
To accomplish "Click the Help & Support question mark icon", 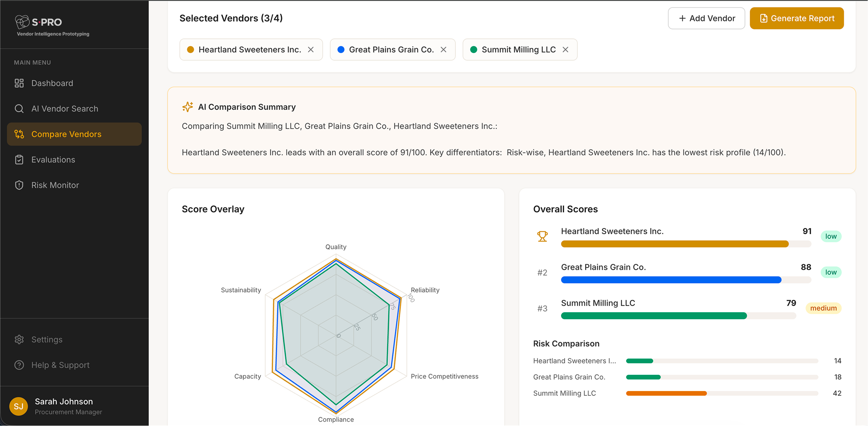I will pos(19,365).
